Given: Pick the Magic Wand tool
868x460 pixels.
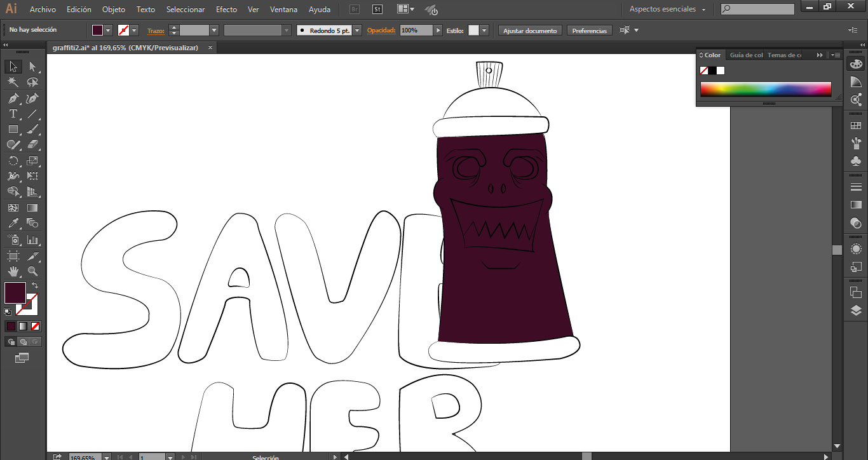Looking at the screenshot, I should pos(13,83).
